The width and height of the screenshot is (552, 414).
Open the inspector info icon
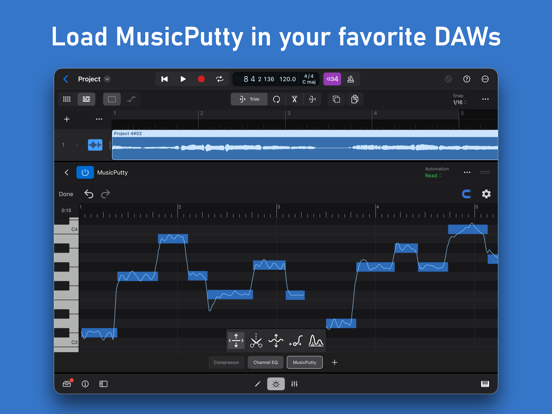pyautogui.click(x=85, y=384)
